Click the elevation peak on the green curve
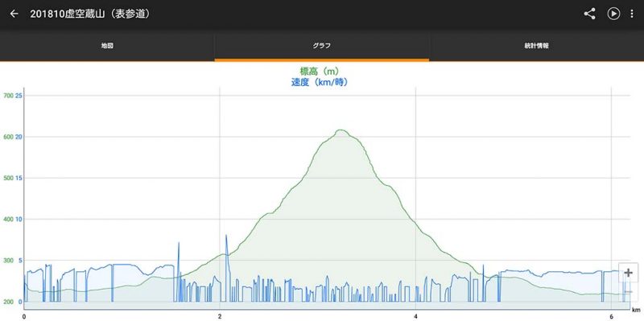 [x=341, y=130]
